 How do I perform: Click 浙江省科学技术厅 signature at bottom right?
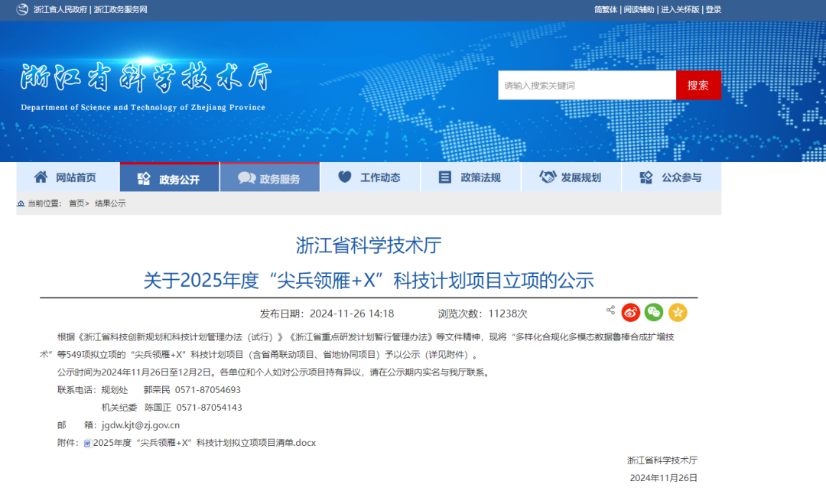pos(662,460)
